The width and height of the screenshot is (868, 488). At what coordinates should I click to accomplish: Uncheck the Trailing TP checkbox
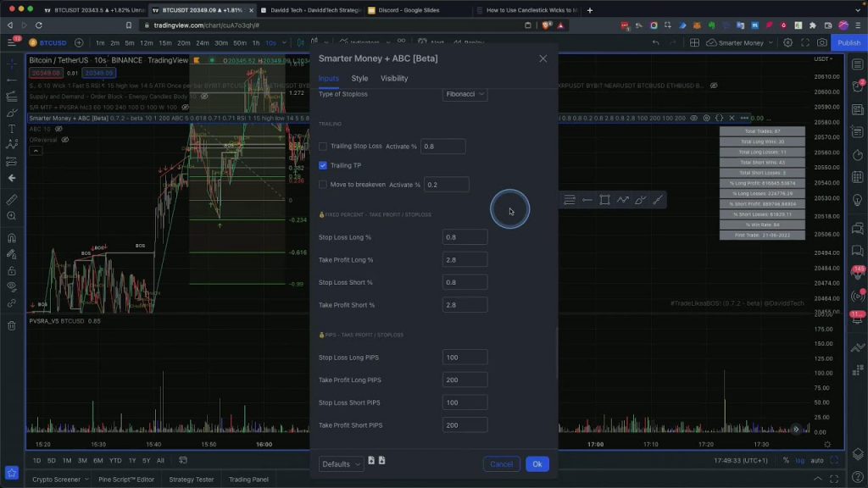tap(323, 165)
